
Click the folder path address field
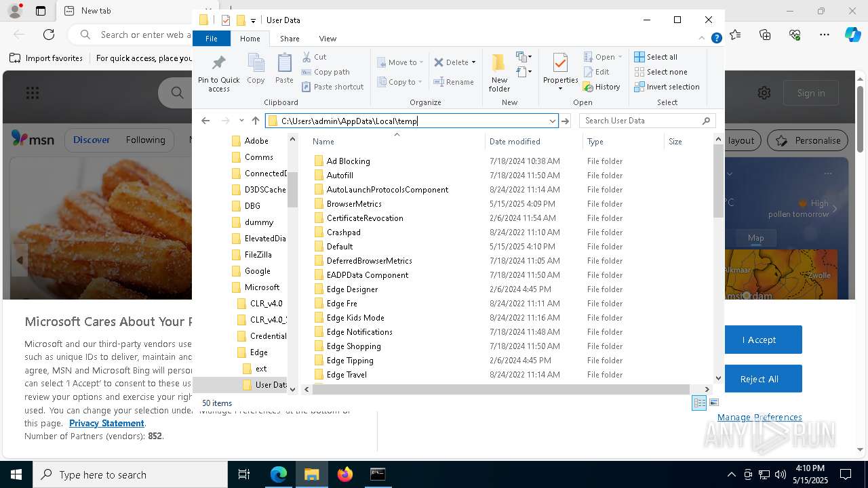[x=412, y=121]
